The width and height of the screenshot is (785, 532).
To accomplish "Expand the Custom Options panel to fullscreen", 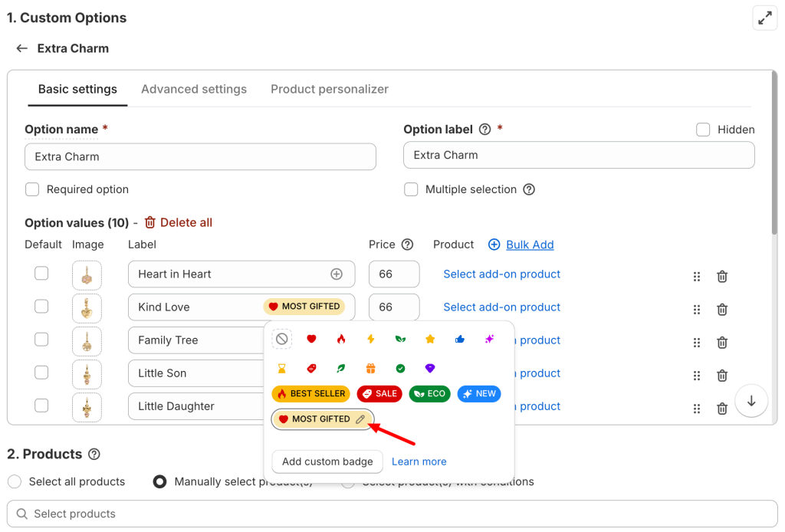I will click(x=764, y=18).
